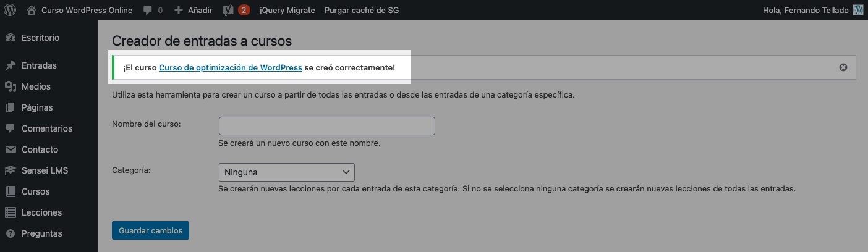Open the Añadir new content menu
Viewport: 868px width, 252px height.
(x=194, y=10)
